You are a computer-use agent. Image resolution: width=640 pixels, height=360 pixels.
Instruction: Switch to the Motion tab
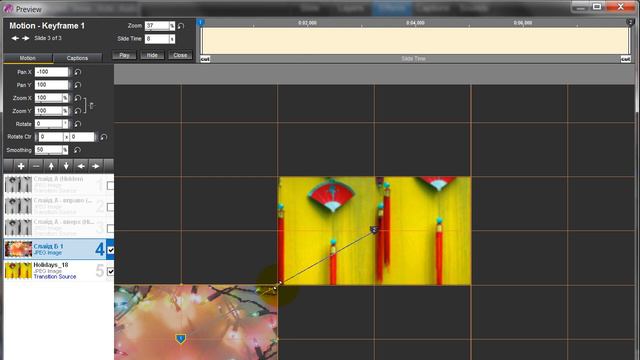coord(28,58)
